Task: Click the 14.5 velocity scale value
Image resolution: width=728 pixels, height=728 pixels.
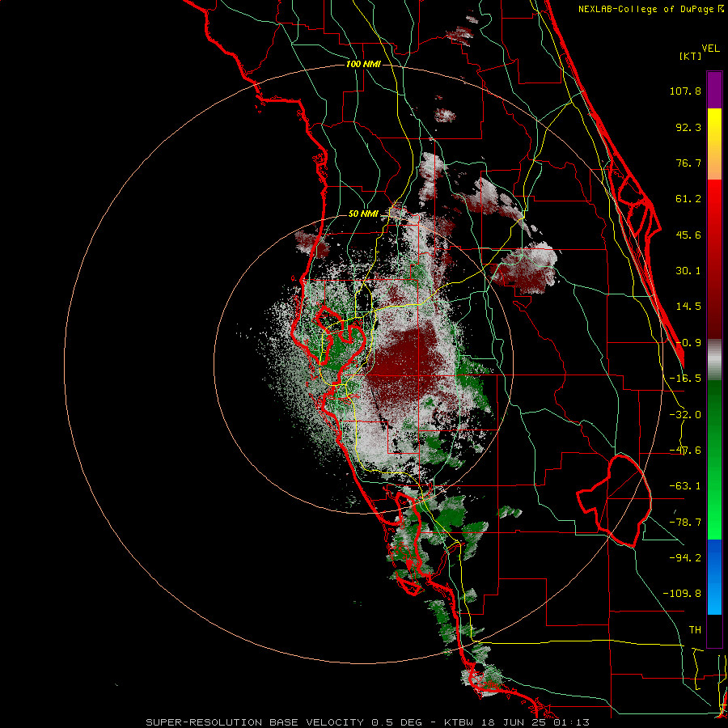Action: coord(688,307)
